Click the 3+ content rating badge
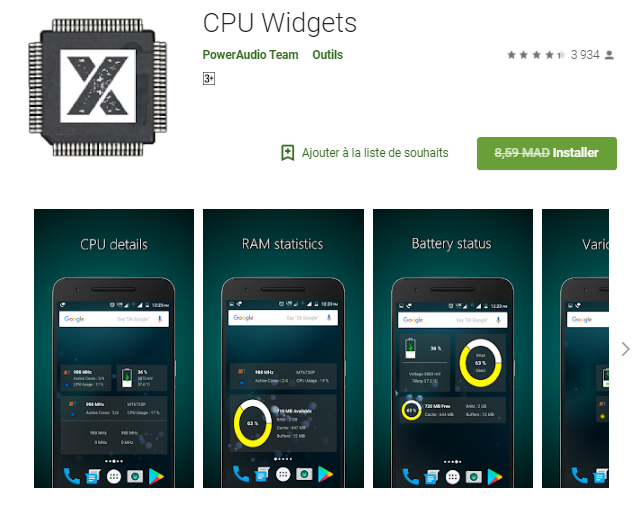The image size is (635, 511). (x=209, y=79)
